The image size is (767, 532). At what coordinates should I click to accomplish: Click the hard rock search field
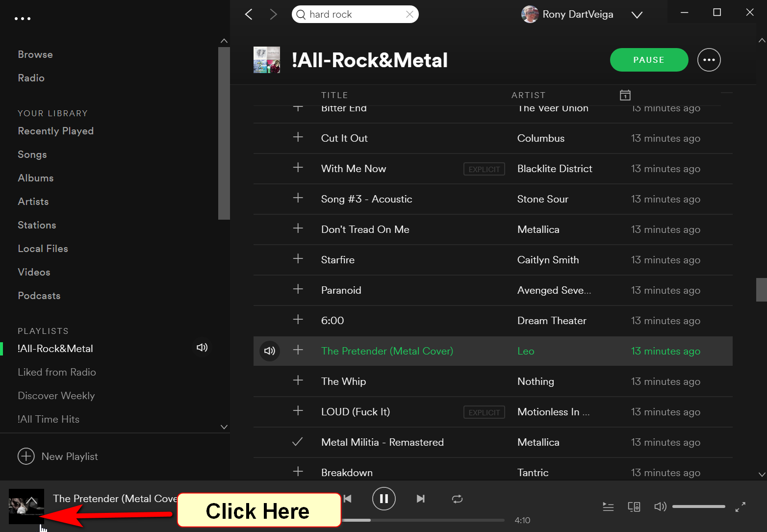point(355,14)
